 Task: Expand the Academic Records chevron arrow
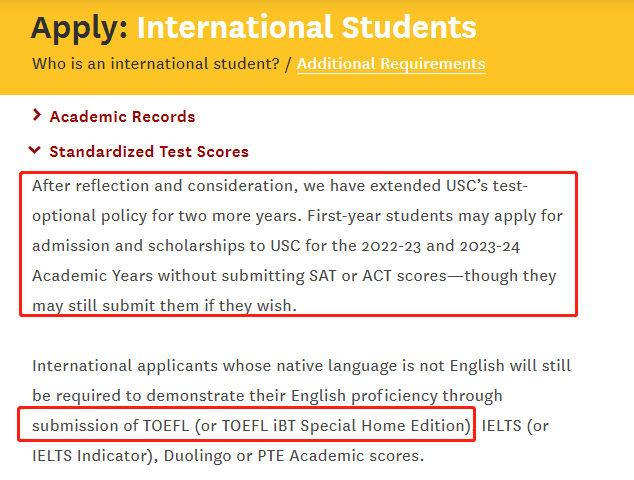coord(37,115)
